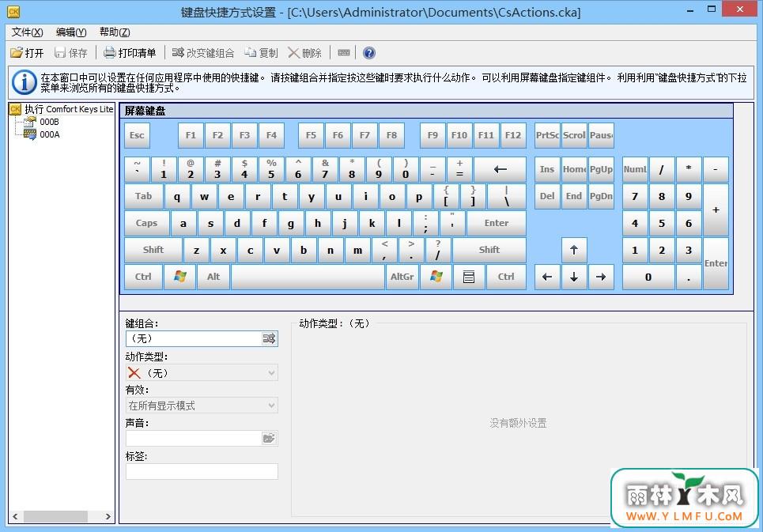Click the main Enter key
Image resolution: width=763 pixels, height=532 pixels.
tap(497, 223)
